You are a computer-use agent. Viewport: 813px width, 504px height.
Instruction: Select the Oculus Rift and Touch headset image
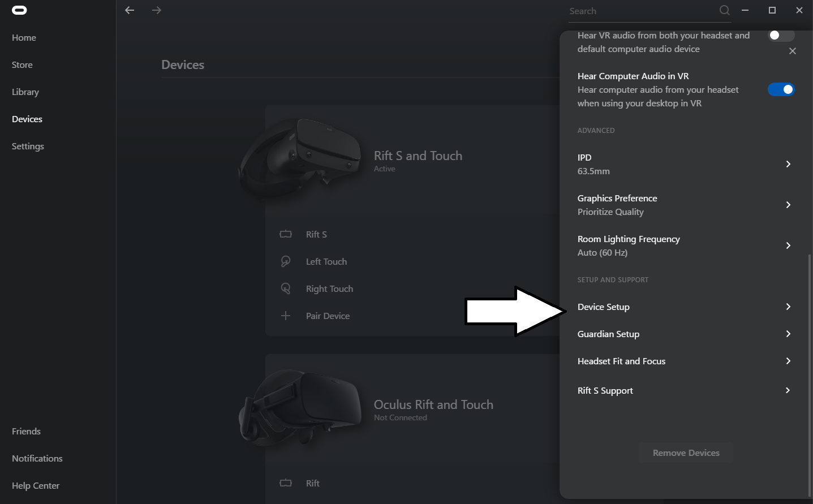[x=299, y=407]
